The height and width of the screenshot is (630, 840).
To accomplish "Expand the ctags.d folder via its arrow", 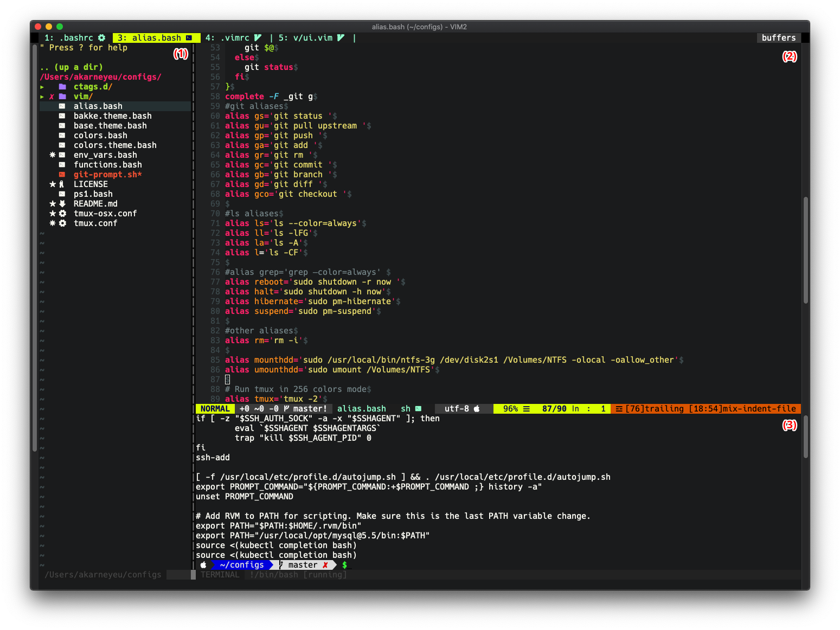I will coord(42,87).
